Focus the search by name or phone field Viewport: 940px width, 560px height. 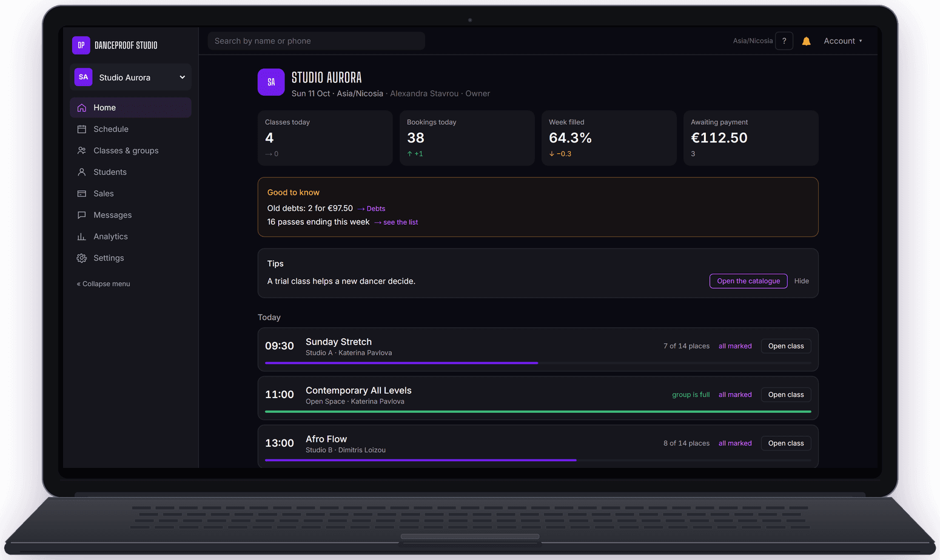(317, 41)
